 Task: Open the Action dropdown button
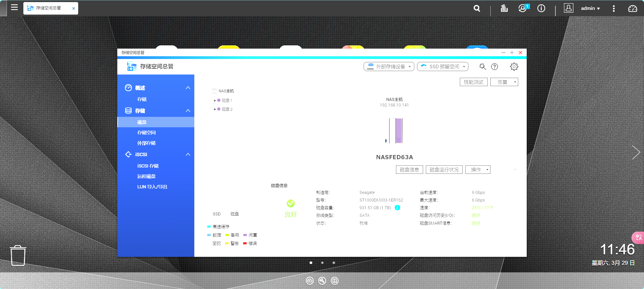[477, 170]
